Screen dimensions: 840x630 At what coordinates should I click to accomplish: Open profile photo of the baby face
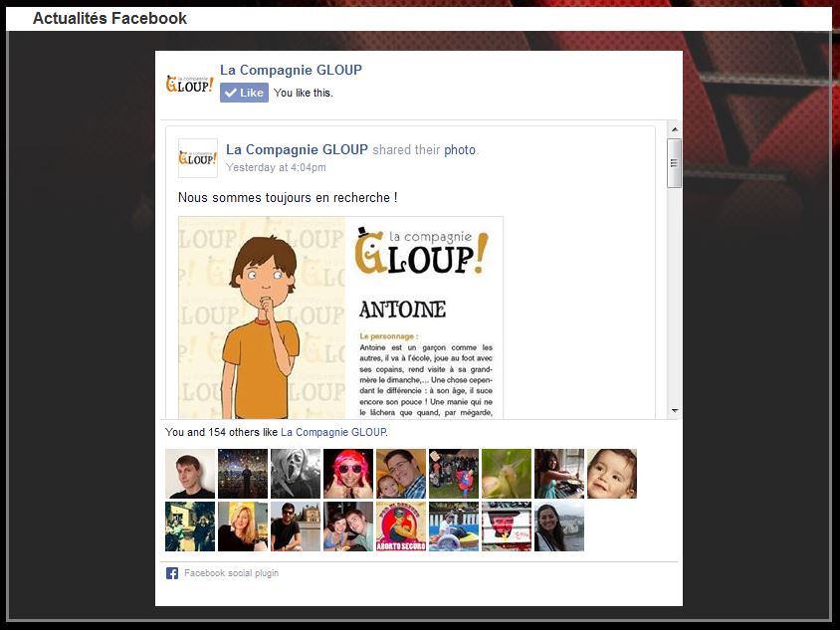tap(612, 474)
